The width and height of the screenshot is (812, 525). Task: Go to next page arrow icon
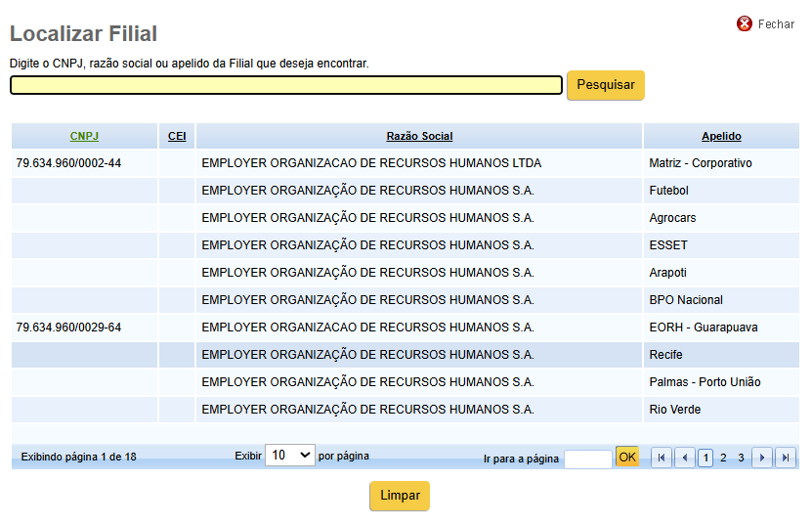(x=762, y=458)
